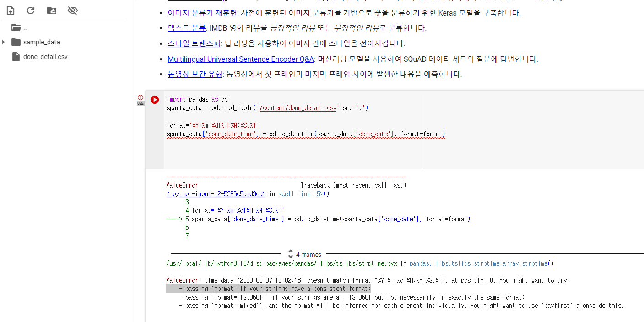Viewport: 644px width, 322px height.
Task: Run the pandas code cell
Action: [155, 100]
